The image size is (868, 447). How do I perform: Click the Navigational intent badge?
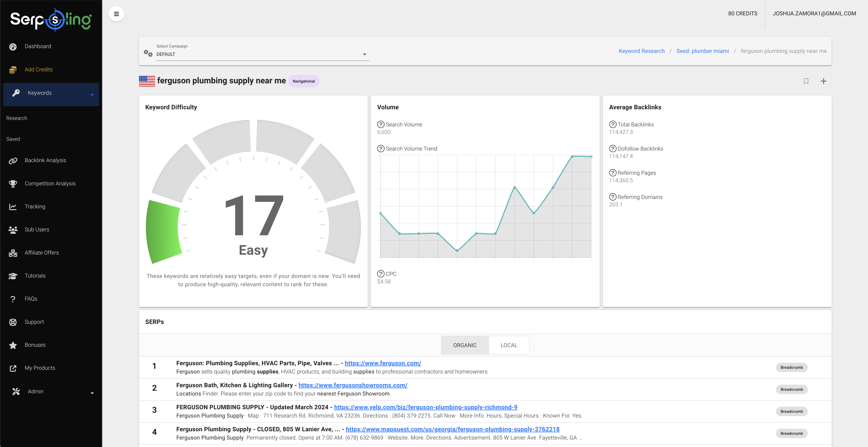304,81
